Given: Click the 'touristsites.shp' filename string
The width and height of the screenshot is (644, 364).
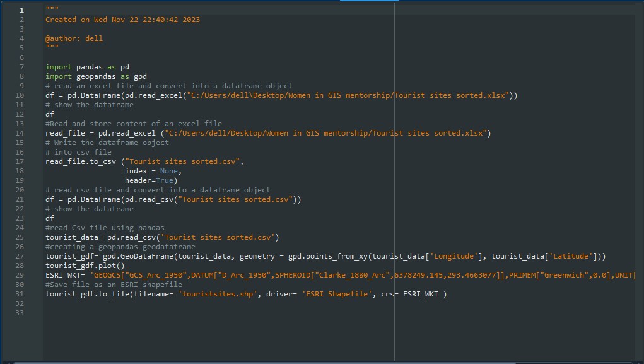Looking at the screenshot, I should [218, 294].
